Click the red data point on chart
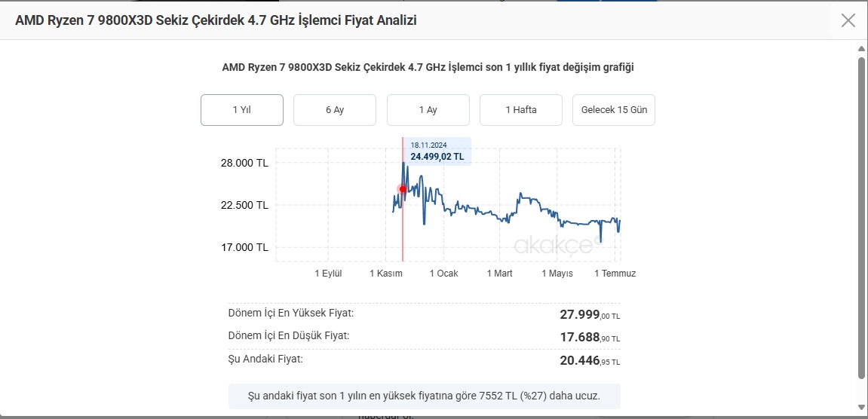Image resolution: width=868 pixels, height=419 pixels. 403,189
